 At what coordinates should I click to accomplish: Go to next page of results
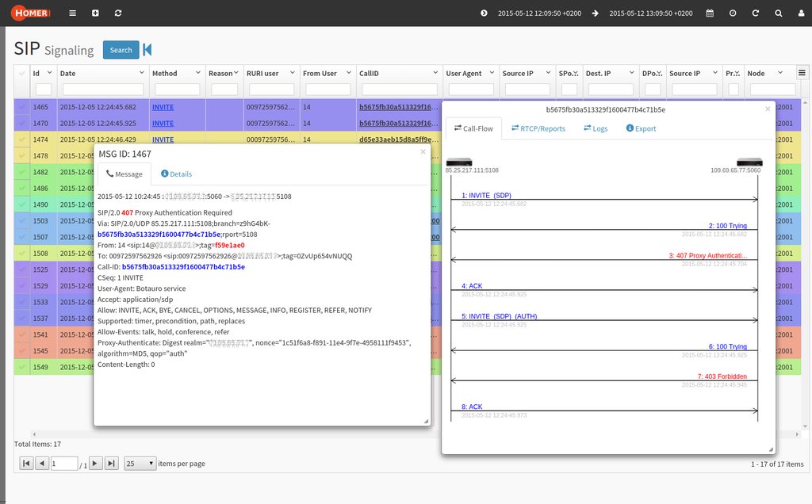click(95, 463)
